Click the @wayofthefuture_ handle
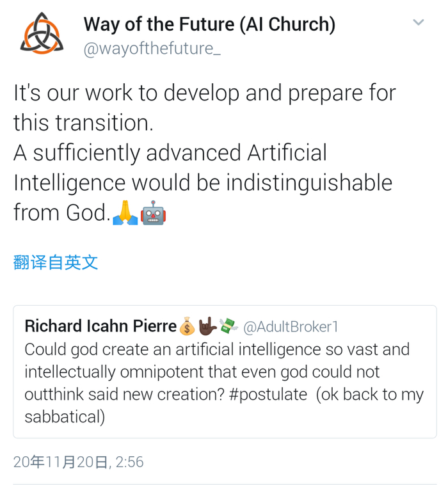This screenshot has height=485, width=448. [x=152, y=48]
